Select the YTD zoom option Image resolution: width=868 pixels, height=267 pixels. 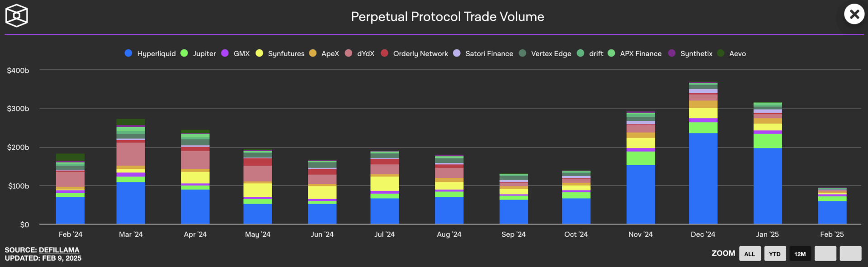775,254
